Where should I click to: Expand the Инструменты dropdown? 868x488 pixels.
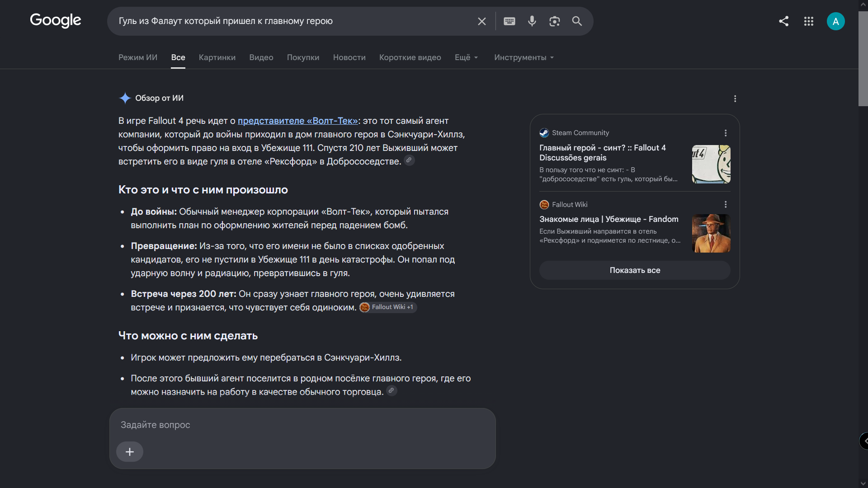point(524,57)
